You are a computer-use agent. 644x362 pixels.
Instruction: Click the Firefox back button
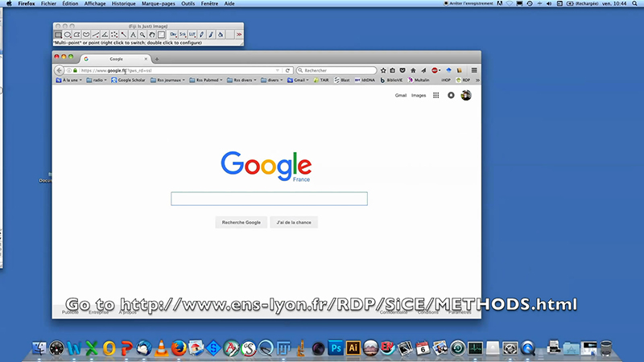(59, 70)
